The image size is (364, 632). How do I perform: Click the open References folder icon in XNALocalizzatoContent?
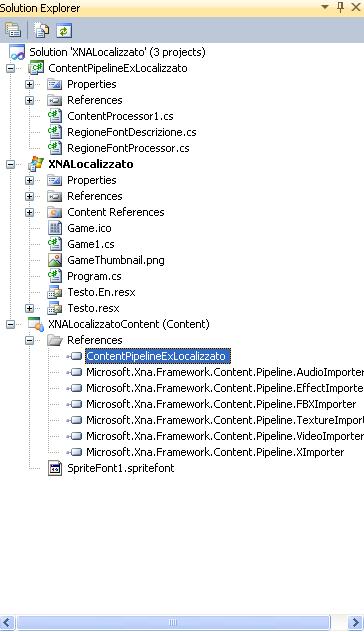[55, 340]
